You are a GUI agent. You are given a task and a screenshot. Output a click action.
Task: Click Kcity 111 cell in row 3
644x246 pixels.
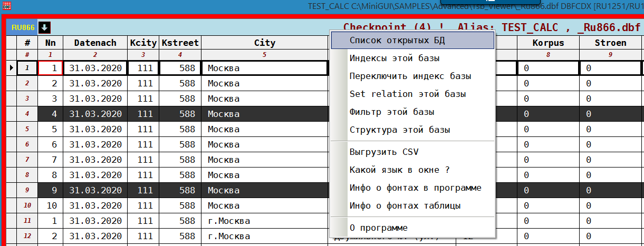143,98
